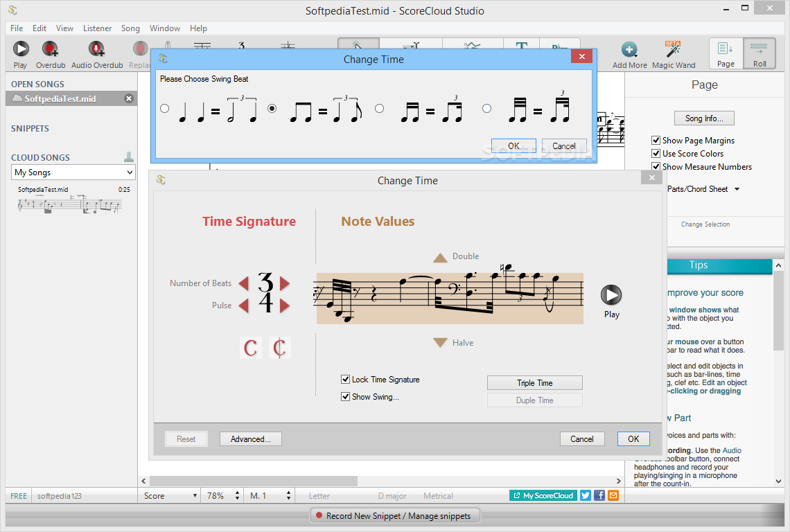790x532 pixels.
Task: Click the Audio Overdub microphone icon
Action: pyautogui.click(x=97, y=49)
